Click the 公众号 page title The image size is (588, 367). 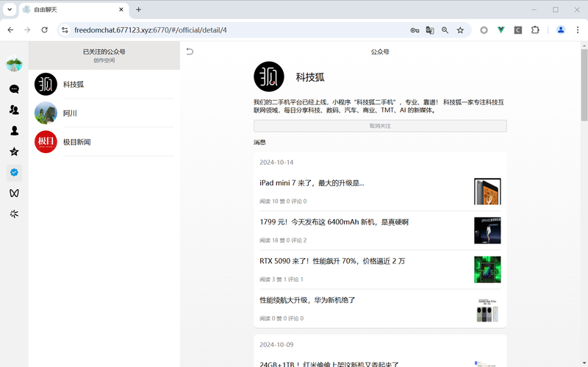(x=380, y=51)
